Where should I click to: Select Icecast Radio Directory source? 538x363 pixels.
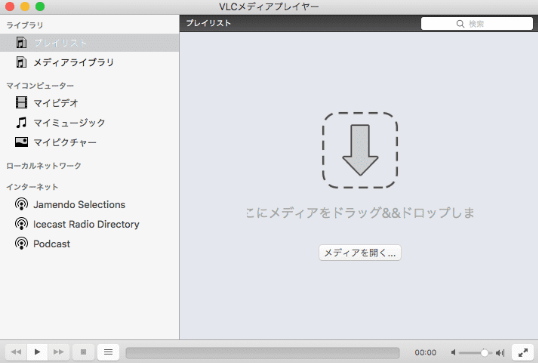coord(86,224)
